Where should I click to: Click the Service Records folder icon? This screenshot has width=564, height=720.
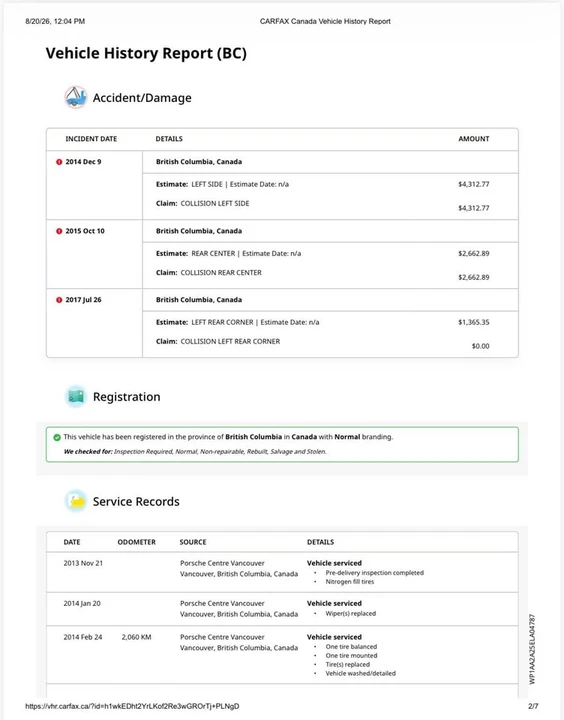(x=76, y=501)
